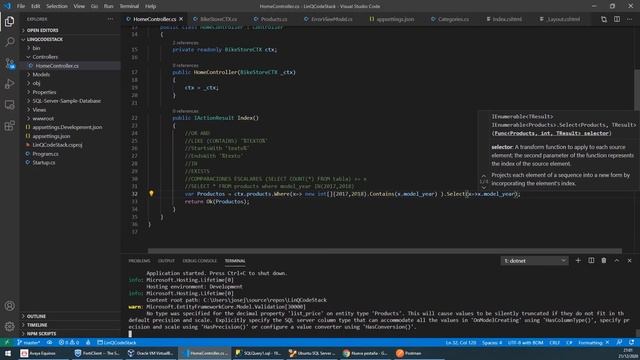Click the feedback icon in status bar
Viewport: 640px width, 360px height.
point(619,342)
